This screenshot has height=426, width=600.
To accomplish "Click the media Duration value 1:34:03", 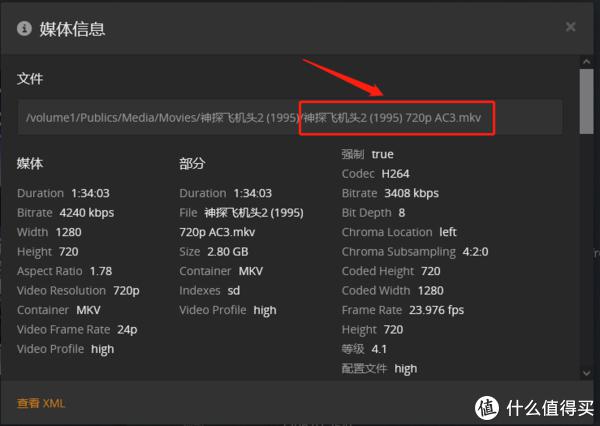I will tap(89, 193).
